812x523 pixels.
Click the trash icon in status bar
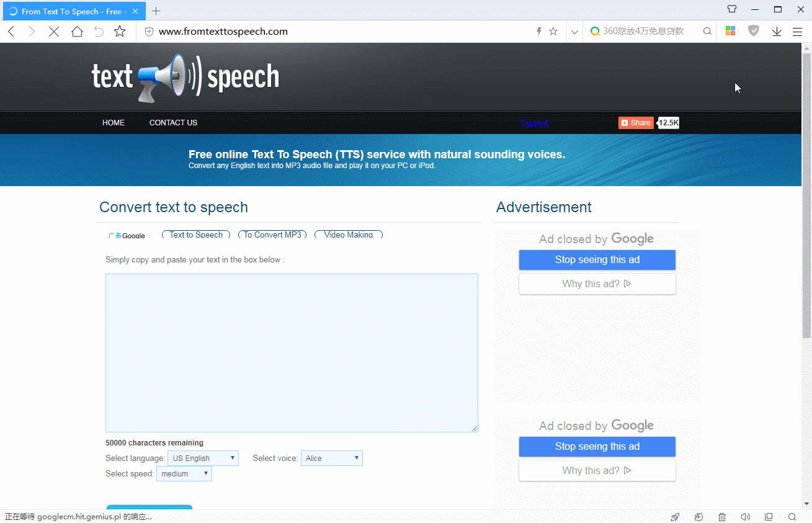coord(722,517)
